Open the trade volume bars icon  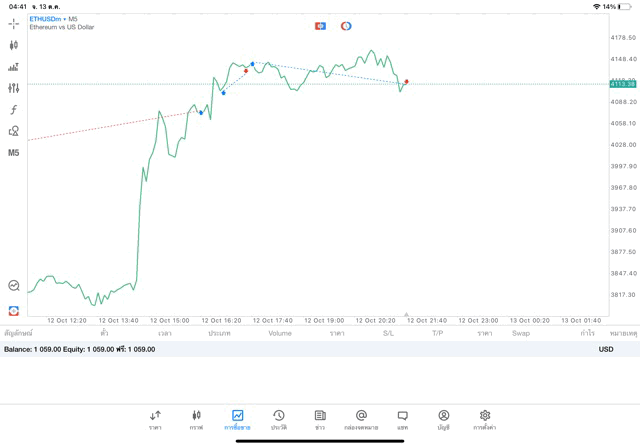click(14, 67)
